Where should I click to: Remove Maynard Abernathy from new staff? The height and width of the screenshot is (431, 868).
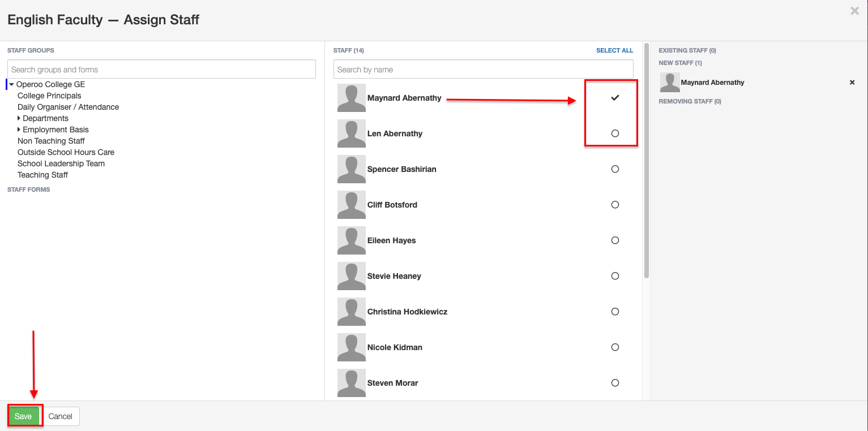coord(852,83)
